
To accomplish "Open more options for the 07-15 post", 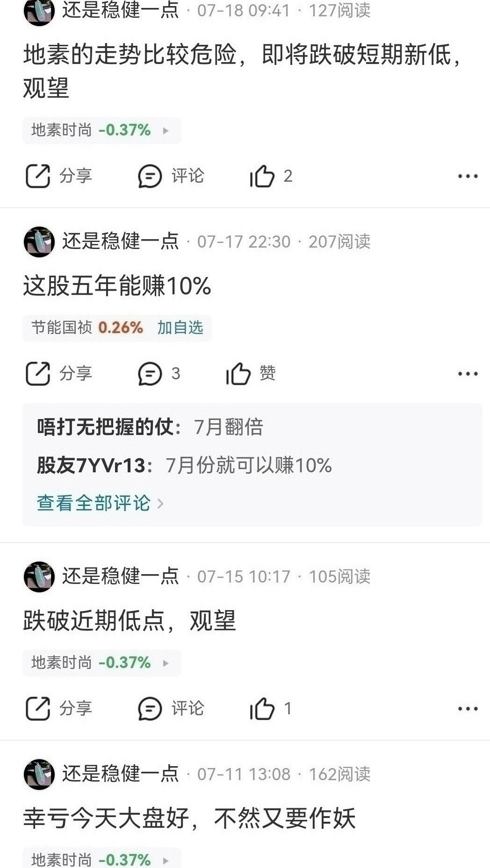I will click(x=468, y=709).
